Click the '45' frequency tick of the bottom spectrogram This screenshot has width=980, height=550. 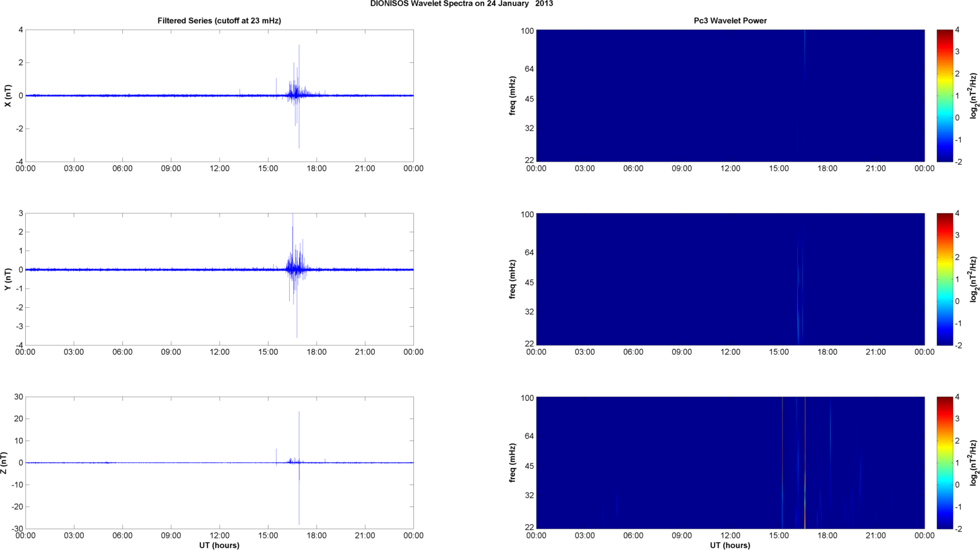(x=529, y=466)
